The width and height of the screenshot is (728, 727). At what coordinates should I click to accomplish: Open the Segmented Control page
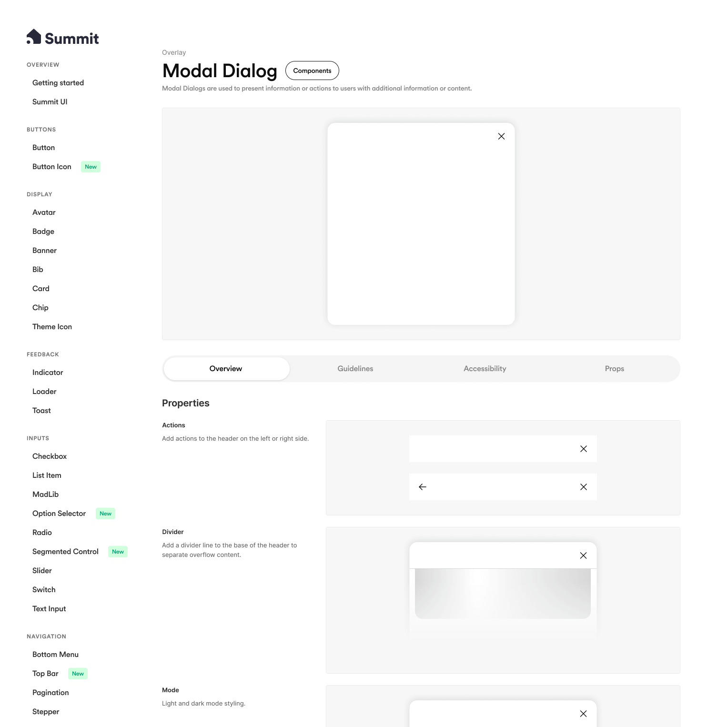pyautogui.click(x=65, y=552)
